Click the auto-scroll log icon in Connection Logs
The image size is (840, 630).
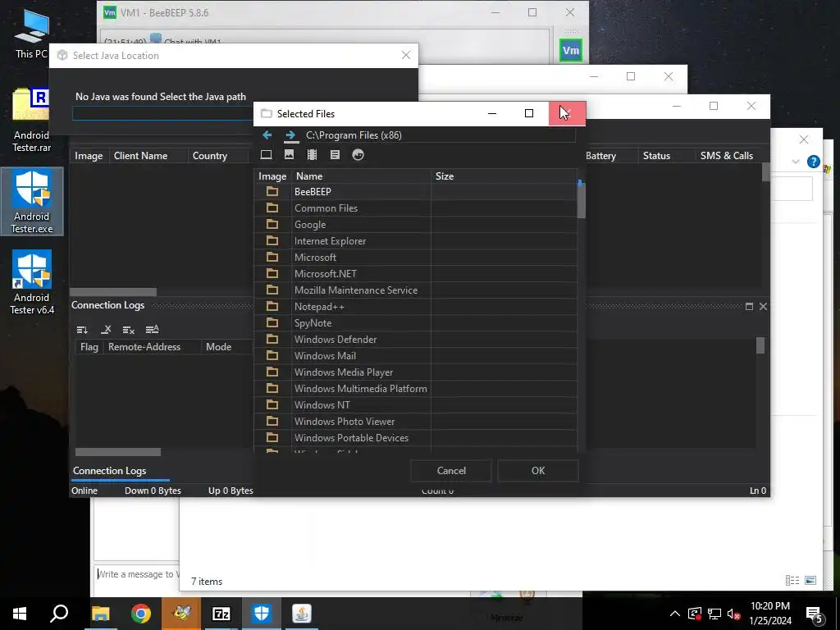tap(82, 330)
